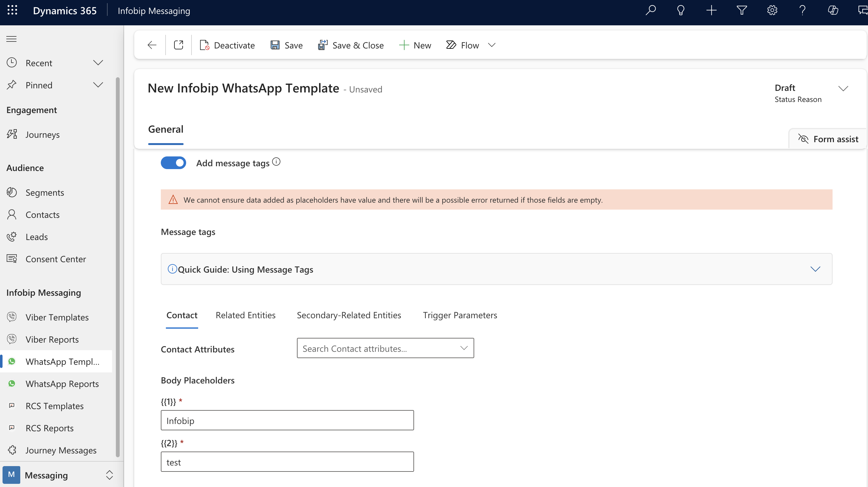The image size is (868, 487).
Task: Click the search magnifier in top bar
Action: [651, 10]
